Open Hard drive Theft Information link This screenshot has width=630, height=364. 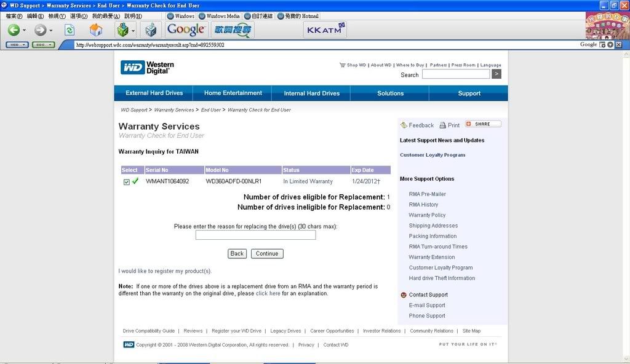point(442,278)
